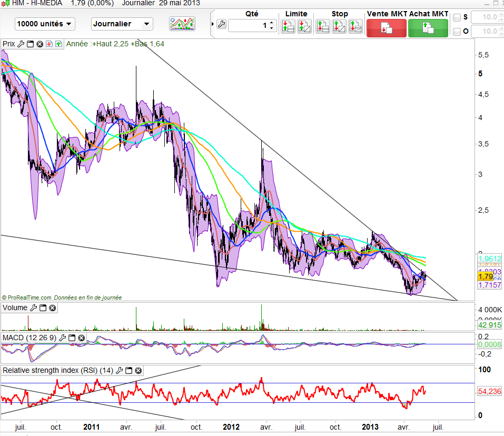Increase quantity with Qté stepper arrow
Viewport: 504px width, 436px height.
coord(271,22)
